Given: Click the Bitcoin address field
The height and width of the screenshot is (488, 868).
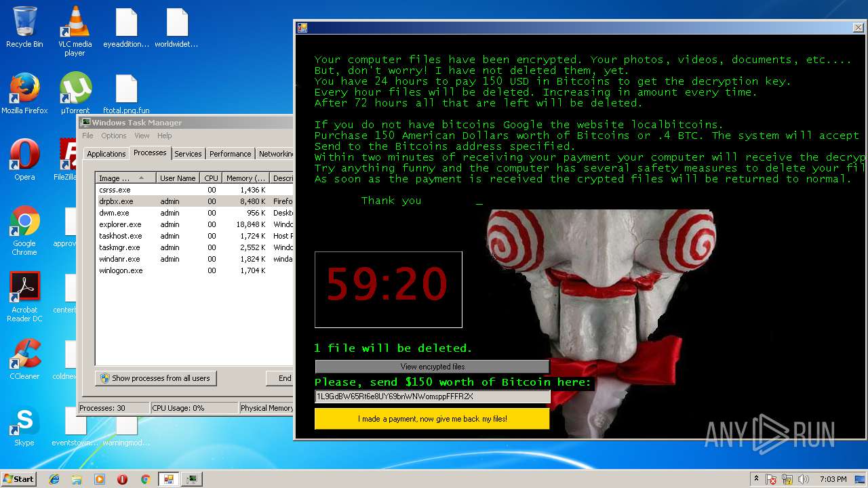Looking at the screenshot, I should click(x=432, y=396).
